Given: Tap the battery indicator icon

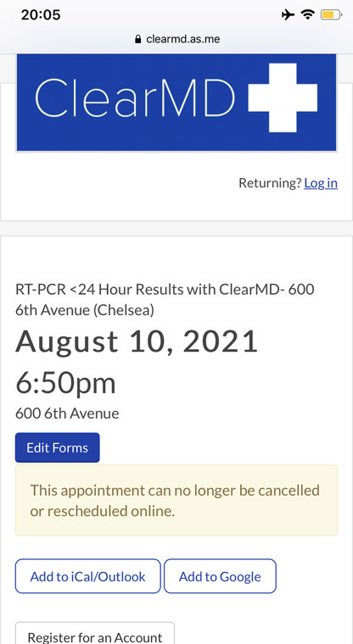Looking at the screenshot, I should click(x=332, y=15).
